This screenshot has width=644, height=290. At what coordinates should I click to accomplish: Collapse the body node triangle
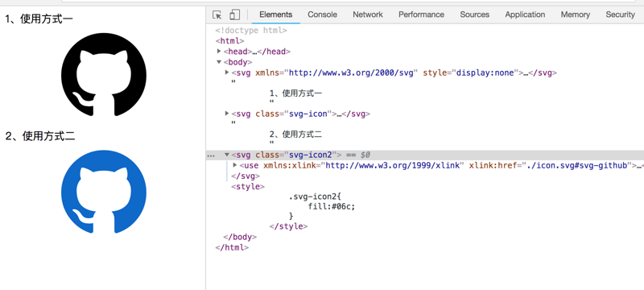coord(219,62)
